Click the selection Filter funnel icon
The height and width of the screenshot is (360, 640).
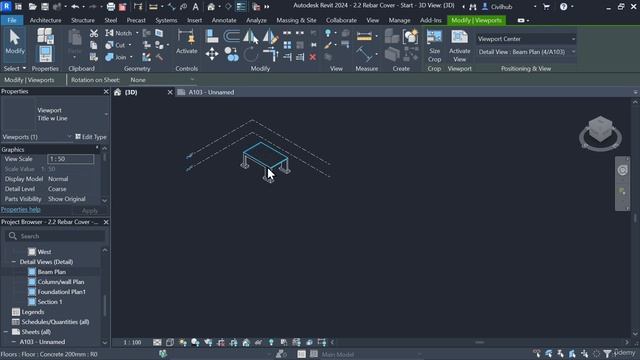607,354
